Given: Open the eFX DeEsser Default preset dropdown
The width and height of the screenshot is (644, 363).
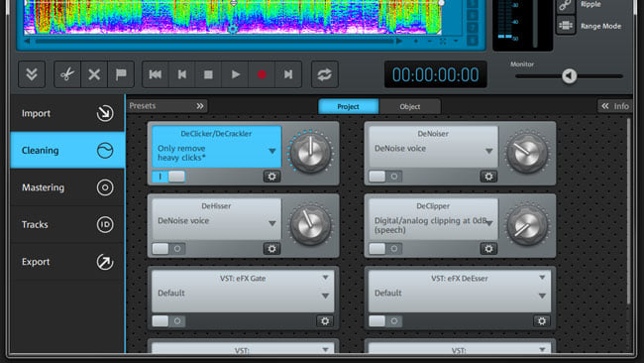Looking at the screenshot, I should click(x=542, y=296).
